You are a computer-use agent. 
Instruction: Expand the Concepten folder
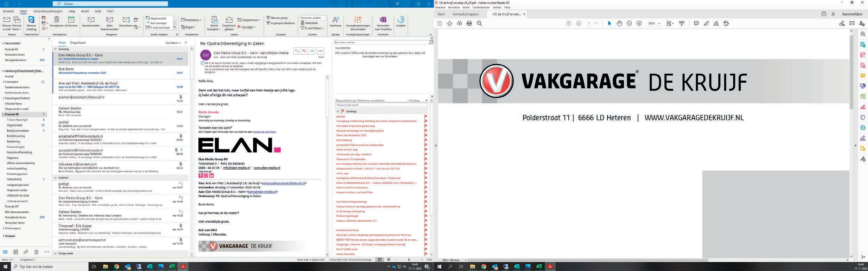point(3,82)
